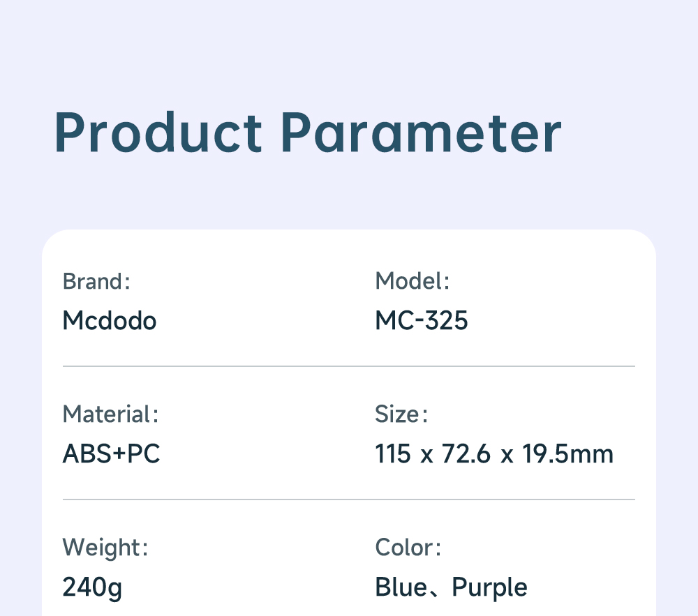The height and width of the screenshot is (616, 698).
Task: Select the Mcdodo brand name
Action: [x=110, y=321]
